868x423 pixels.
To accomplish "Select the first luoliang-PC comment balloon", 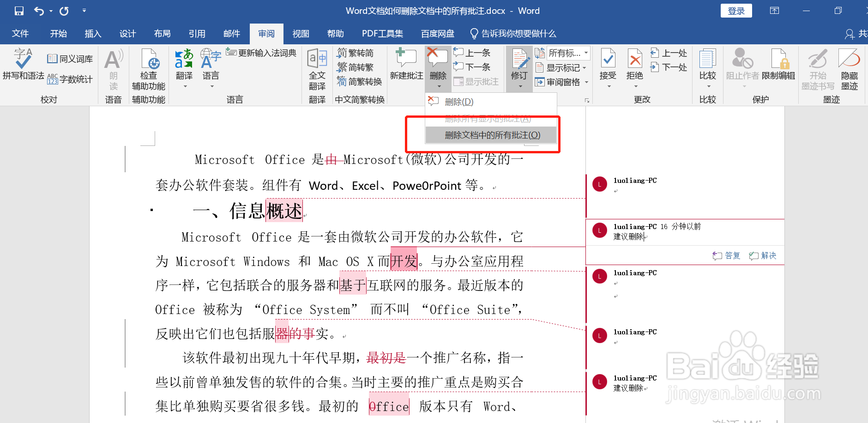I will [x=685, y=195].
